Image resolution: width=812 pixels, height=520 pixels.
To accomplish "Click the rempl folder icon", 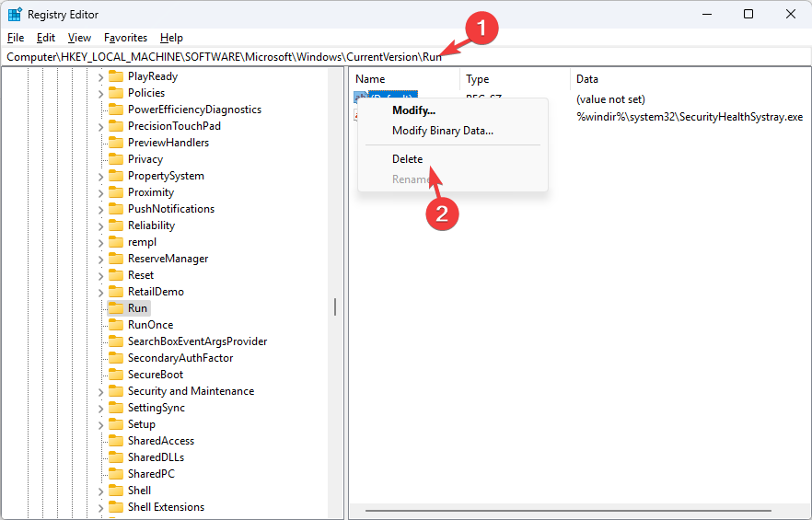I will pos(116,242).
